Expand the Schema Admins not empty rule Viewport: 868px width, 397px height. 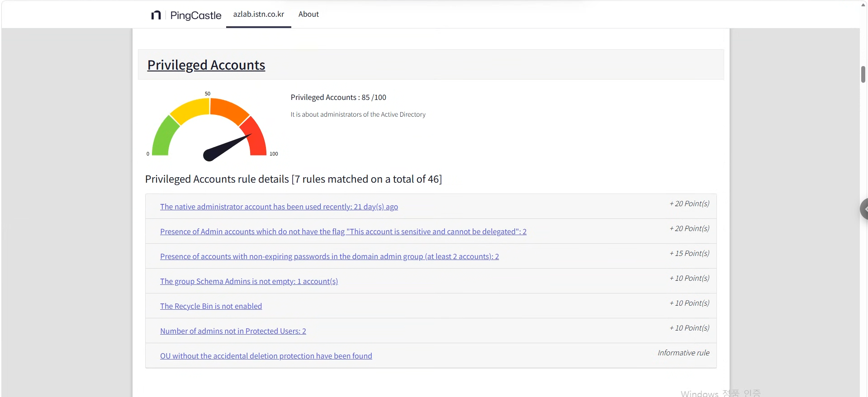(x=249, y=281)
